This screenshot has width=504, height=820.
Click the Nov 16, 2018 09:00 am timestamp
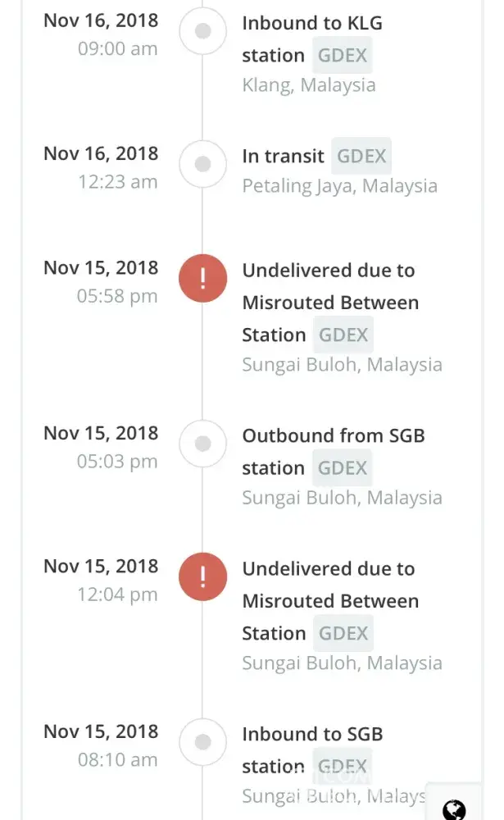coord(101,34)
